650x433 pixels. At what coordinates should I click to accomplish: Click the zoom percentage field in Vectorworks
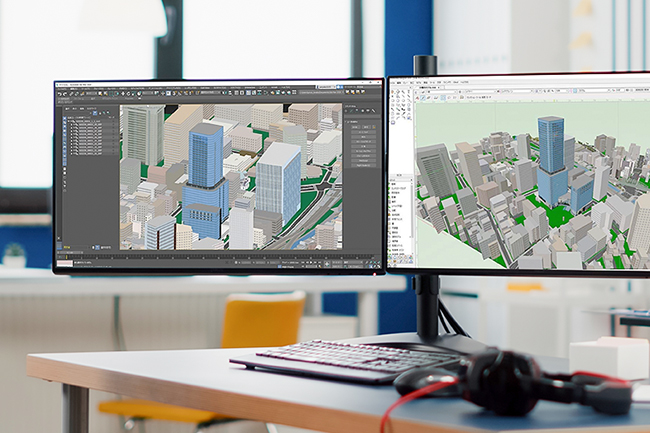(562, 91)
